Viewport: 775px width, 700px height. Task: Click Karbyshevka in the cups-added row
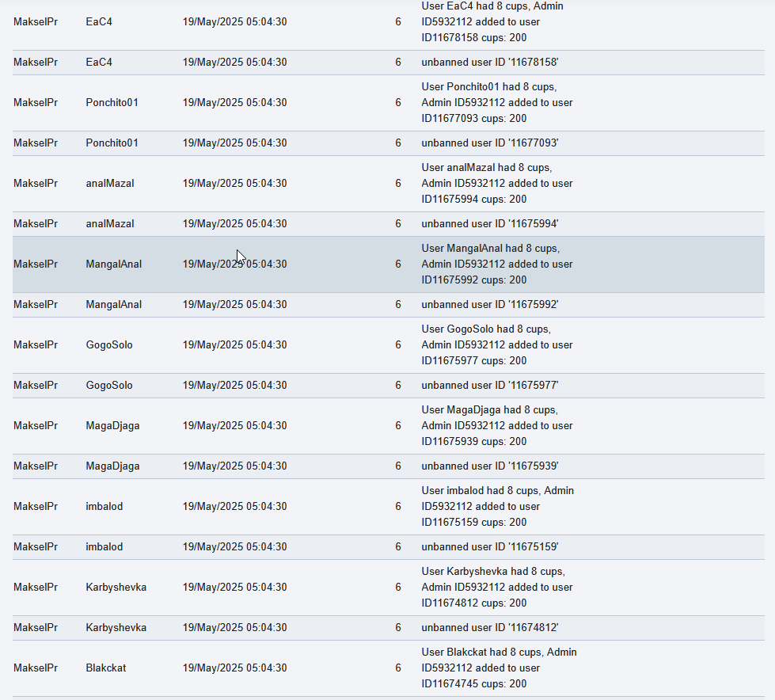pyautogui.click(x=116, y=588)
